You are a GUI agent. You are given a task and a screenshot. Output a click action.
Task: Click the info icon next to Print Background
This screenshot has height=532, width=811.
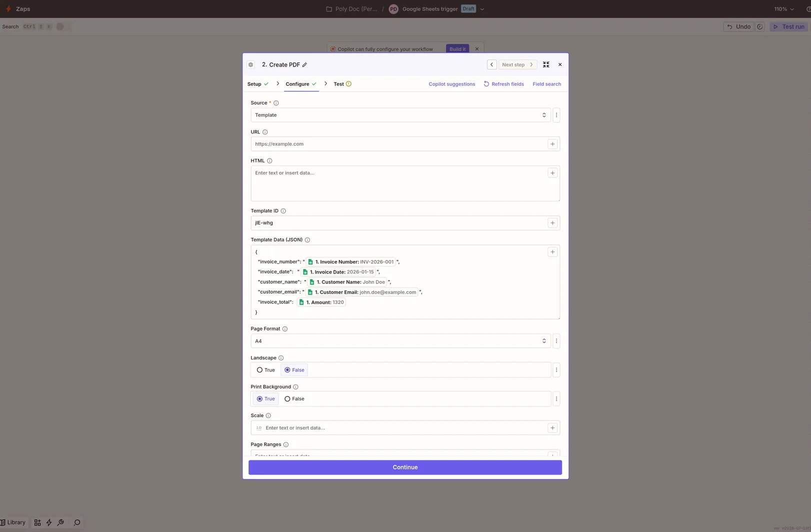click(x=295, y=387)
